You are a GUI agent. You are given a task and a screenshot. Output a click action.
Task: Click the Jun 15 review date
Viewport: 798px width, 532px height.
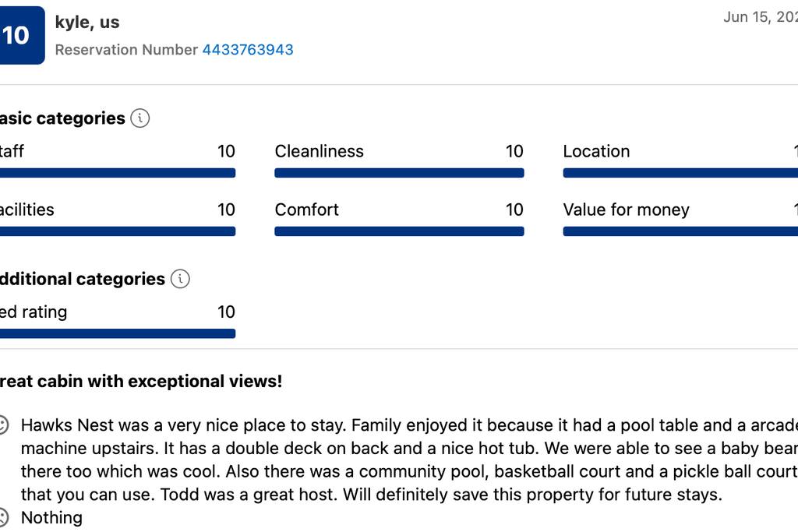[759, 17]
